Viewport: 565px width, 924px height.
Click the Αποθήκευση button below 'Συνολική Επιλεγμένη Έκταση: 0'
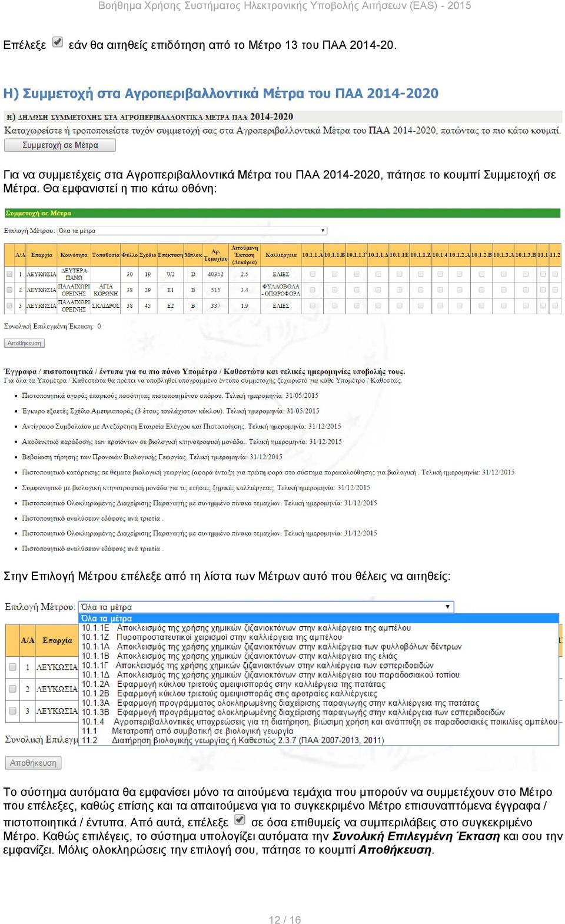coord(25,343)
